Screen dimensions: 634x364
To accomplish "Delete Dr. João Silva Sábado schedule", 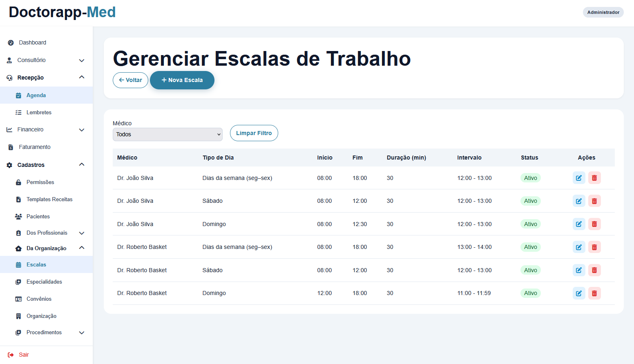I will point(594,201).
